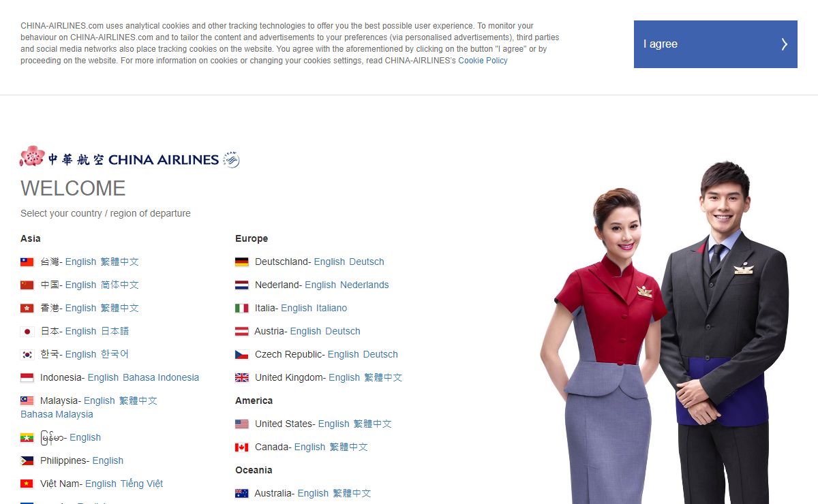The height and width of the screenshot is (504, 818).
Task: Select English for Austria
Action: pos(305,331)
